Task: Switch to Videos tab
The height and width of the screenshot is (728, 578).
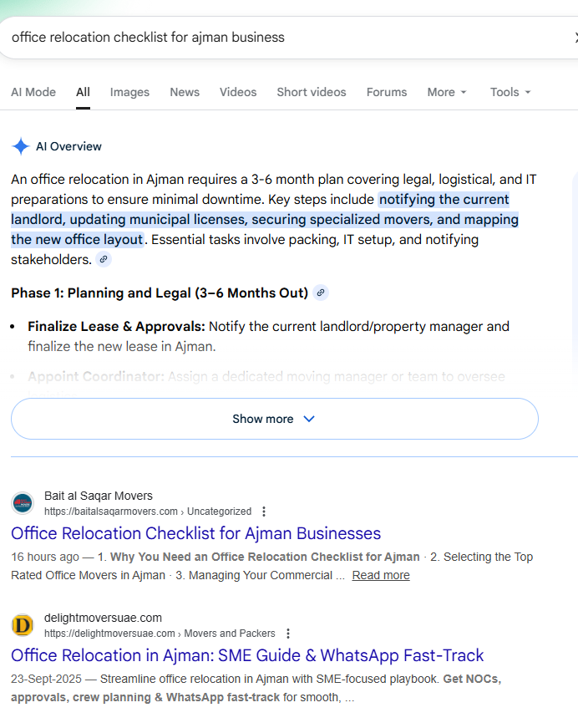Action: (238, 92)
